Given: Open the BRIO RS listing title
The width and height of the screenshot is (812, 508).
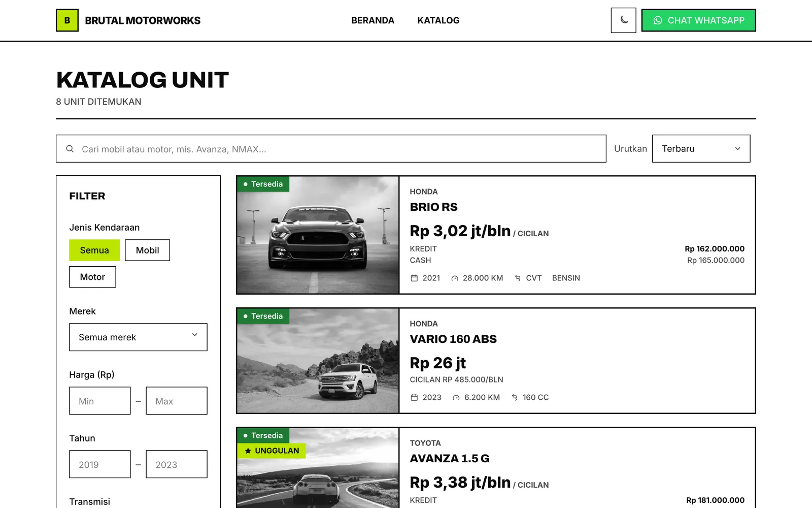Looking at the screenshot, I should tap(433, 207).
